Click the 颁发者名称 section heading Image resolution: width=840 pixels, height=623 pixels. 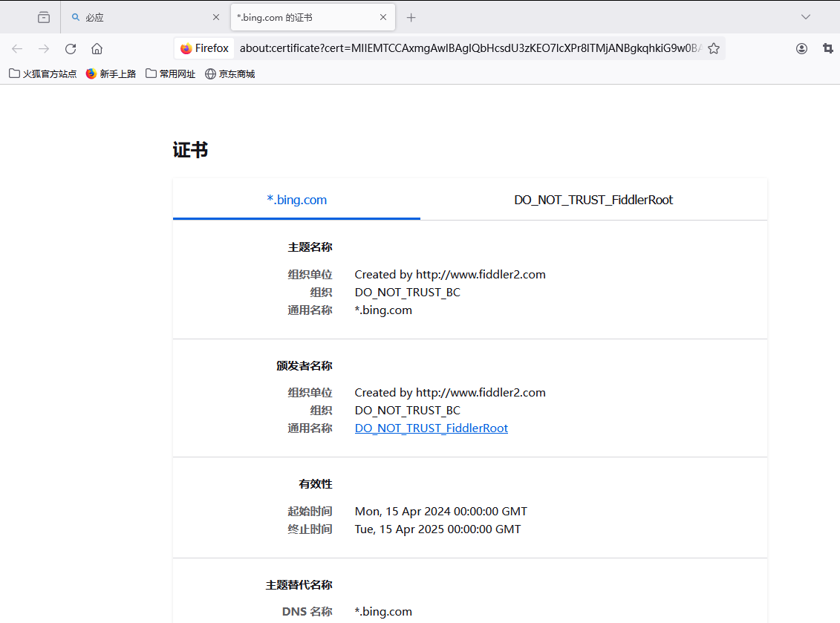(x=305, y=365)
